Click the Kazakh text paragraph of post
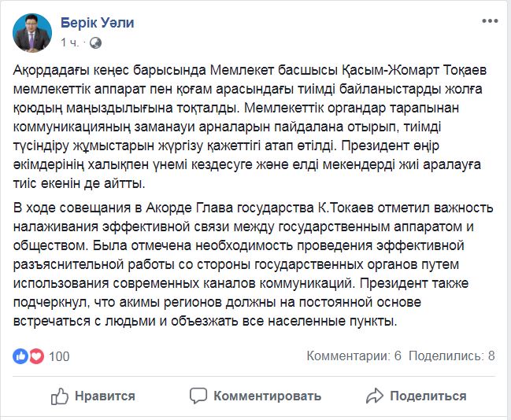 pyautogui.click(x=250, y=127)
